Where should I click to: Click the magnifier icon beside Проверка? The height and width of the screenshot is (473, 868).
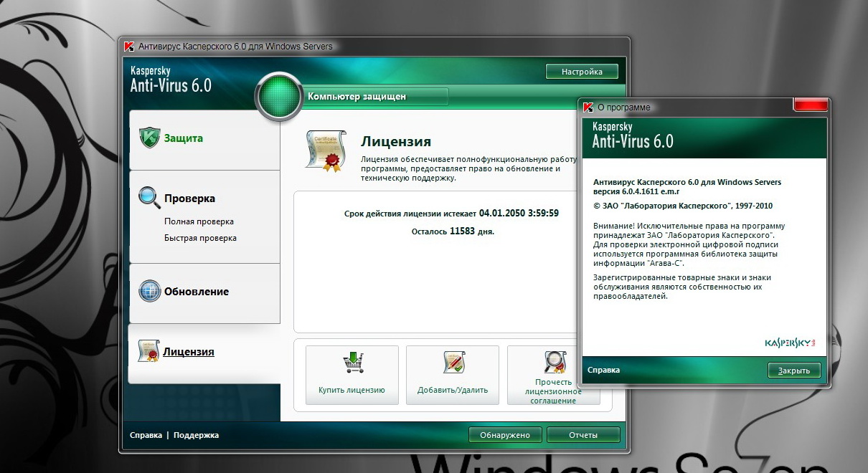(149, 198)
